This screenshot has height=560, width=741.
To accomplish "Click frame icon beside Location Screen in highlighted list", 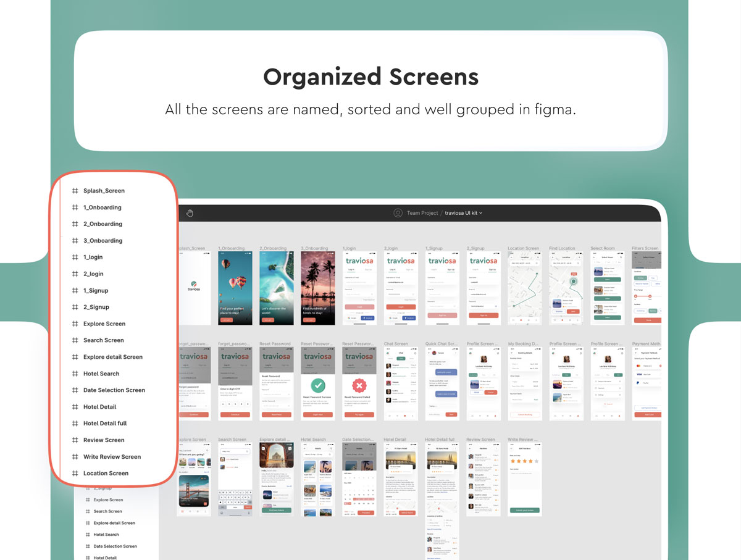I will [75, 474].
